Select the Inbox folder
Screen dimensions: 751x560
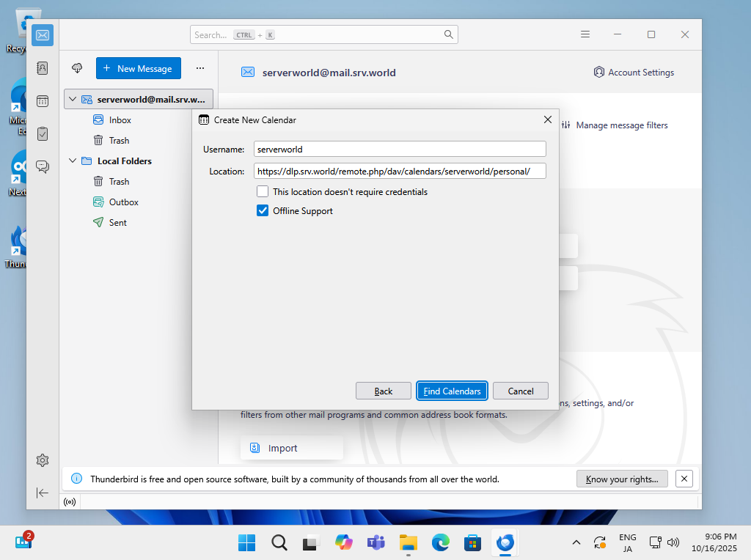(120, 119)
